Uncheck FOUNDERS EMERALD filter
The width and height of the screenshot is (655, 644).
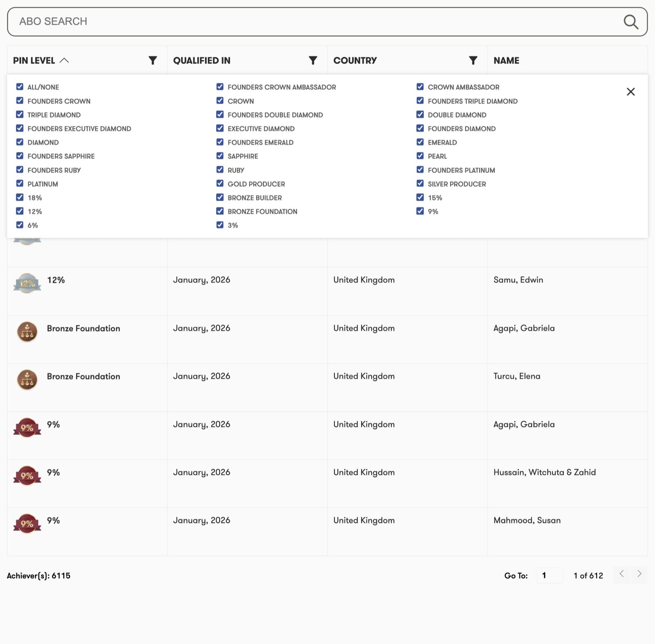coord(220,142)
